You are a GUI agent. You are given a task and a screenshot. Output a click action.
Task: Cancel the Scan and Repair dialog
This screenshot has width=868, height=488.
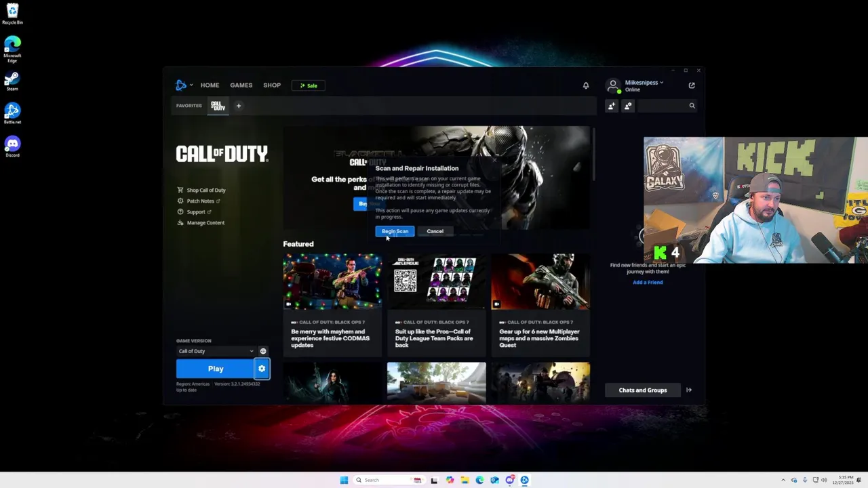pyautogui.click(x=435, y=231)
